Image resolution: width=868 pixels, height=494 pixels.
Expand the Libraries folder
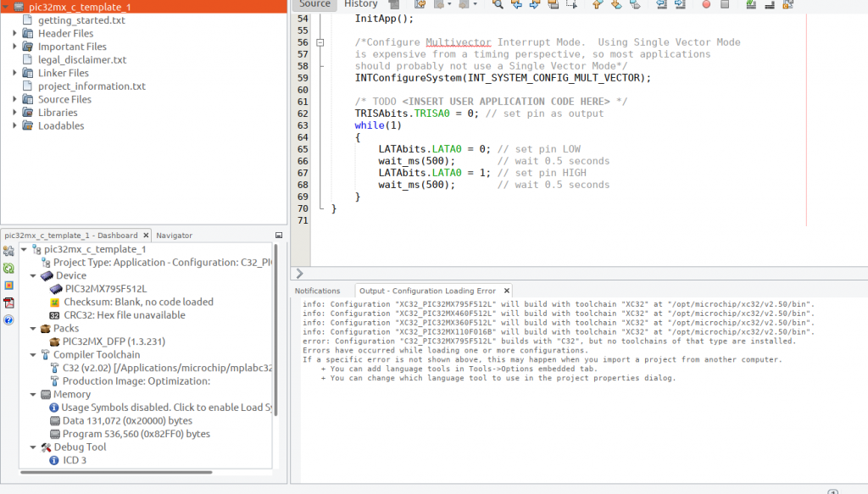(15, 113)
